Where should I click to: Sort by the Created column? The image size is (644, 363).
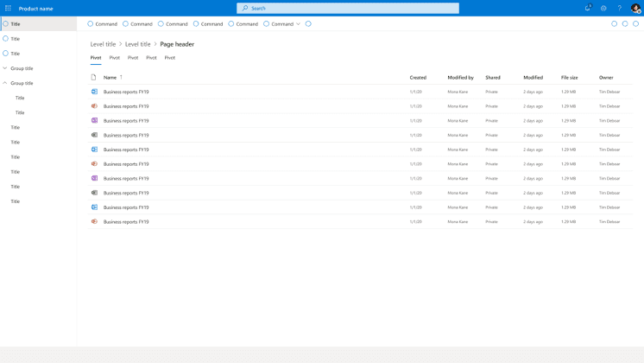coord(418,77)
